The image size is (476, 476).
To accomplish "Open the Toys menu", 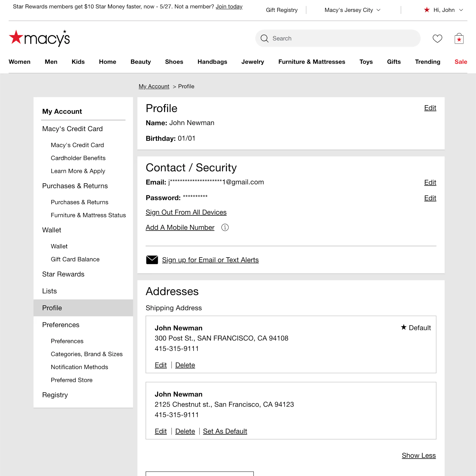I will (x=366, y=62).
